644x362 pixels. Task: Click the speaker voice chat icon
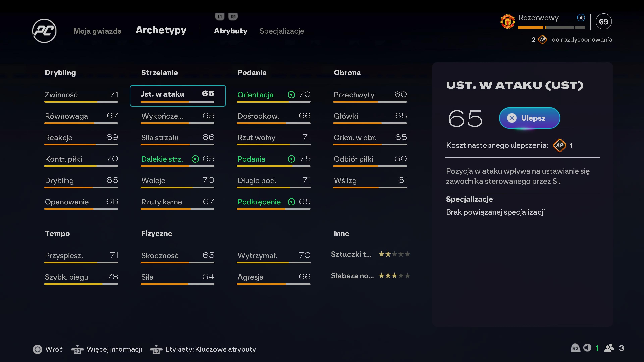point(587,348)
